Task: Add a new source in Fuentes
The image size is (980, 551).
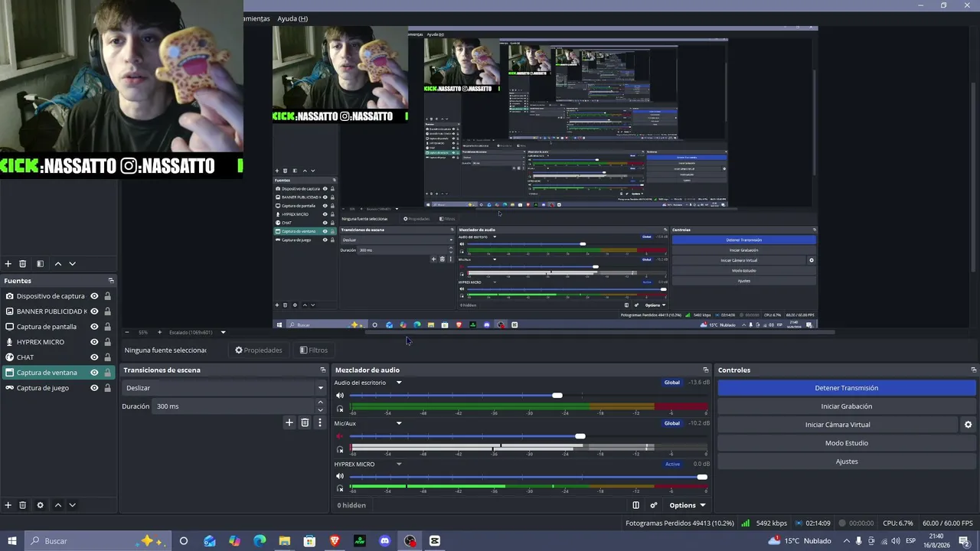Action: click(8, 505)
